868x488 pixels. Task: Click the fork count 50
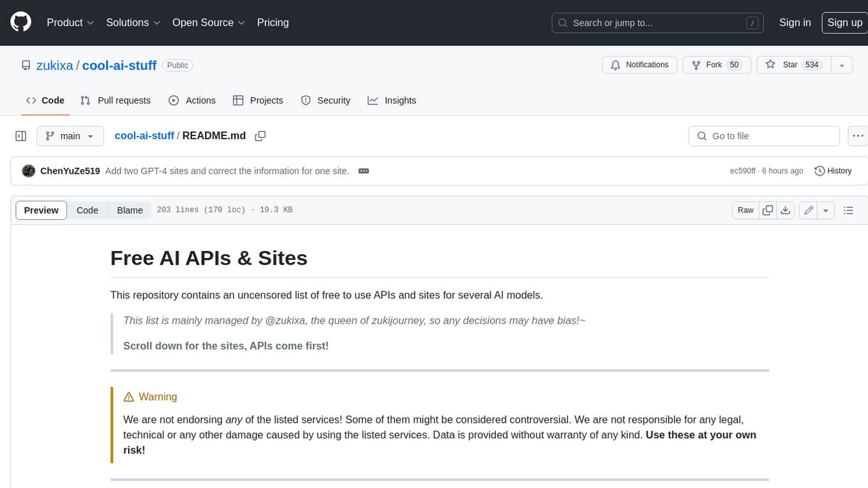(734, 65)
